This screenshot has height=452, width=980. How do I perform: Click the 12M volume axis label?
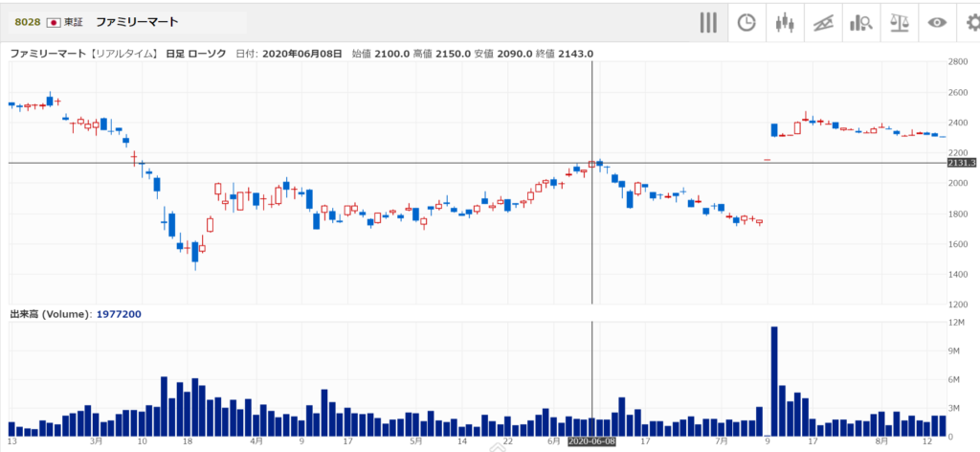(x=956, y=323)
